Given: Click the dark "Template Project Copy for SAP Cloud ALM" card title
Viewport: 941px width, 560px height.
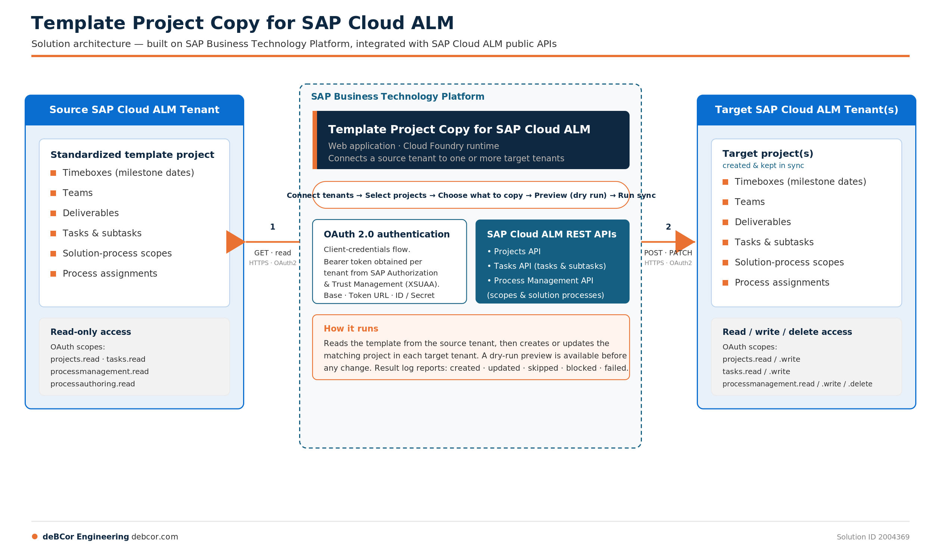Looking at the screenshot, I should (x=459, y=130).
